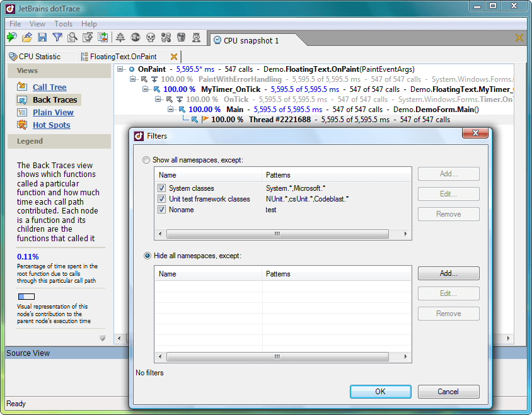Toggle the Noname filter checkbox

(x=163, y=210)
